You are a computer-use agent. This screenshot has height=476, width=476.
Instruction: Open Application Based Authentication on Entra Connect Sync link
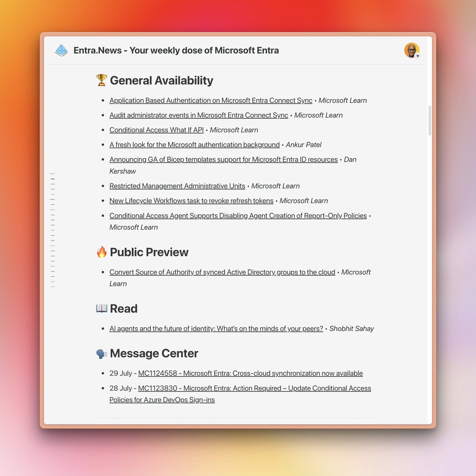[x=211, y=100]
